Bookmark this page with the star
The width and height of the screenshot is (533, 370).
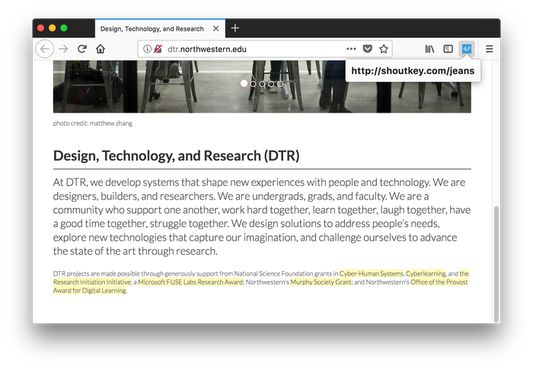pos(384,49)
